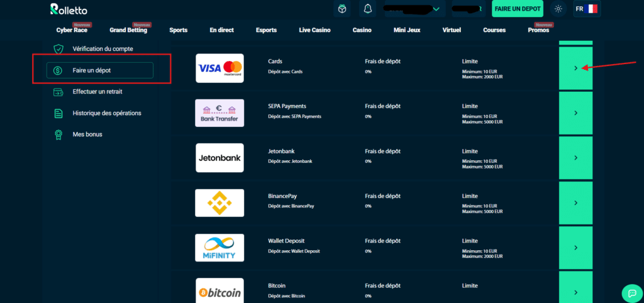
Task: Open the FR language selector
Action: click(587, 9)
